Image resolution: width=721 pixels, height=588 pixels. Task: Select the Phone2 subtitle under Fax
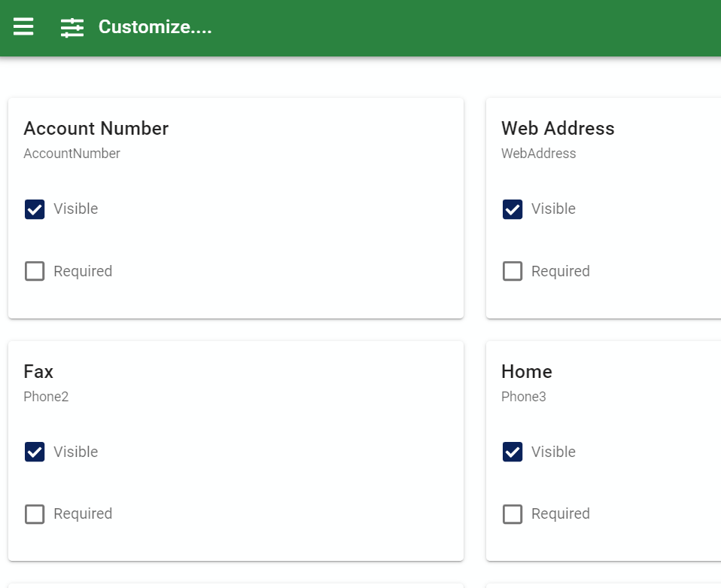[46, 397]
